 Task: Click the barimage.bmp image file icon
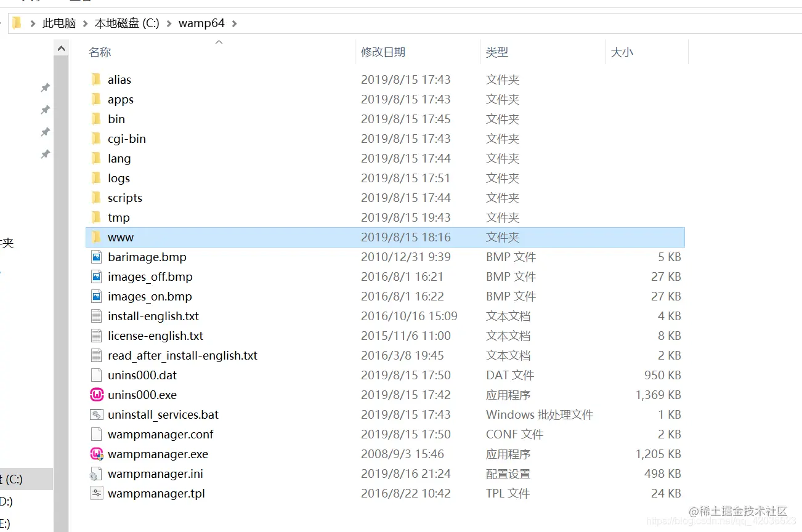tap(96, 257)
